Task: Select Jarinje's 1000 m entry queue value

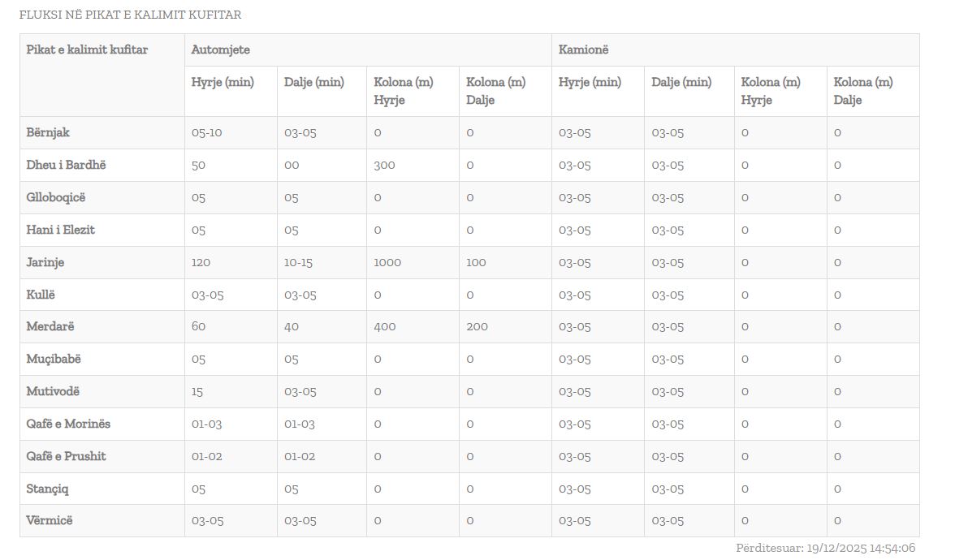Action: coord(387,262)
